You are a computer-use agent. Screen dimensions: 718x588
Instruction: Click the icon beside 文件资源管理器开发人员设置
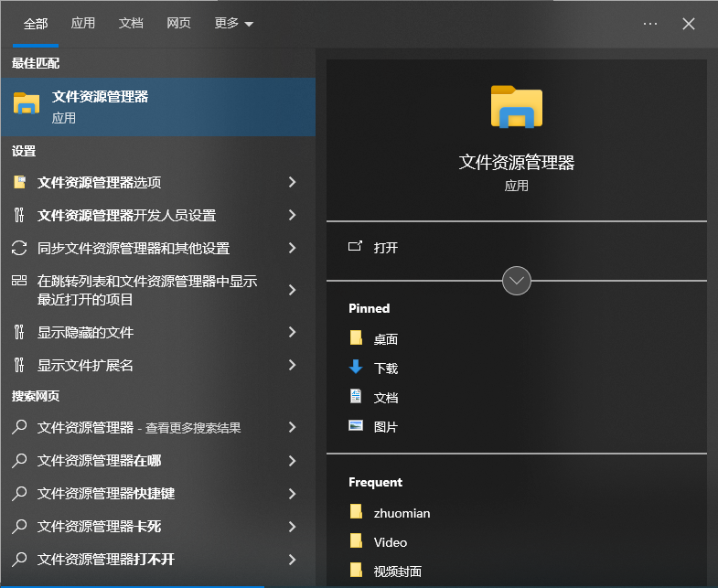tap(19, 215)
